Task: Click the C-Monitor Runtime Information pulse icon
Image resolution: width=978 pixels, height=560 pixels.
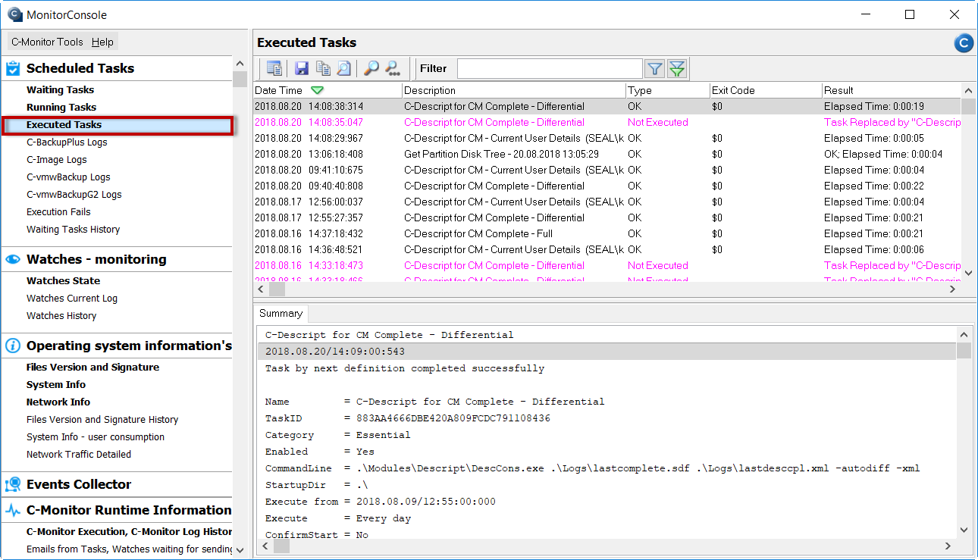Action: click(x=13, y=510)
